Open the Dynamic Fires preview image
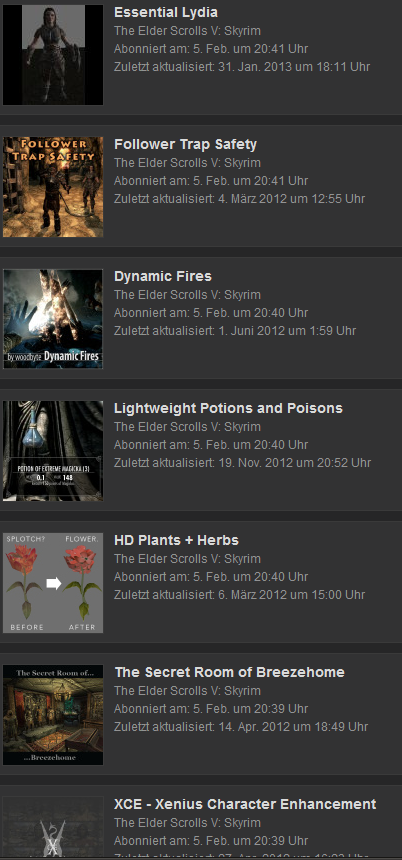The image size is (402, 860). point(53,319)
